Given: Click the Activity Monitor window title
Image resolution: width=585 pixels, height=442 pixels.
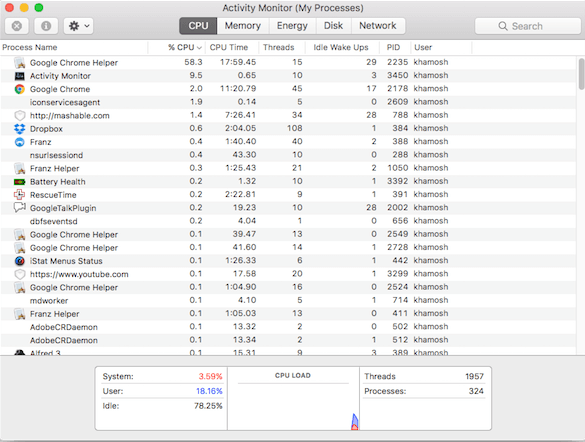Looking at the screenshot, I should coord(293,8).
